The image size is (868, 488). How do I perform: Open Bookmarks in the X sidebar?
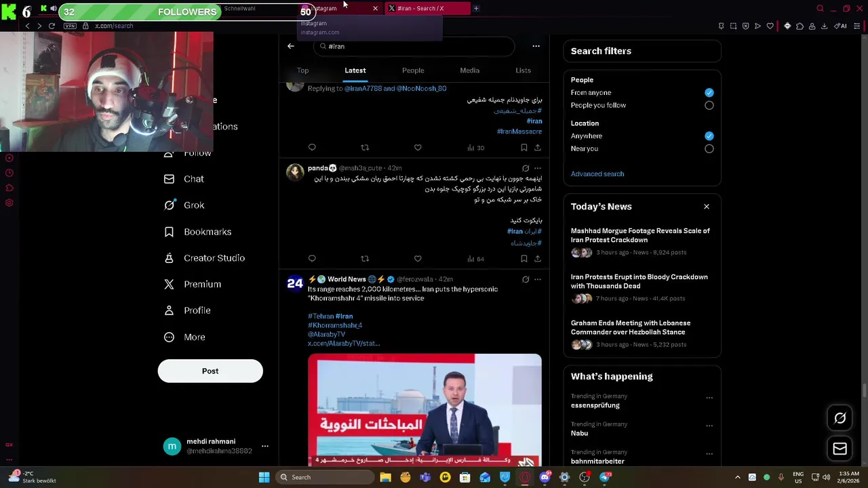(x=198, y=232)
